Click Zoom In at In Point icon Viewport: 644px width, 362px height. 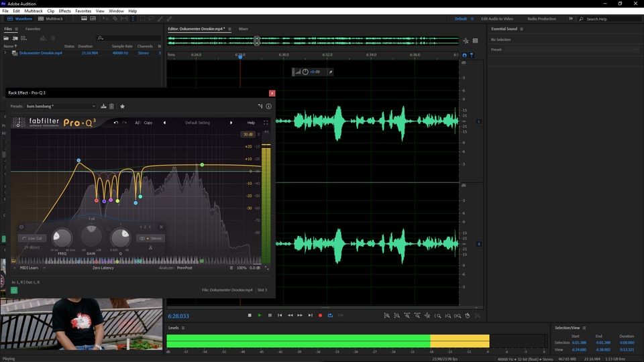pyautogui.click(x=438, y=316)
